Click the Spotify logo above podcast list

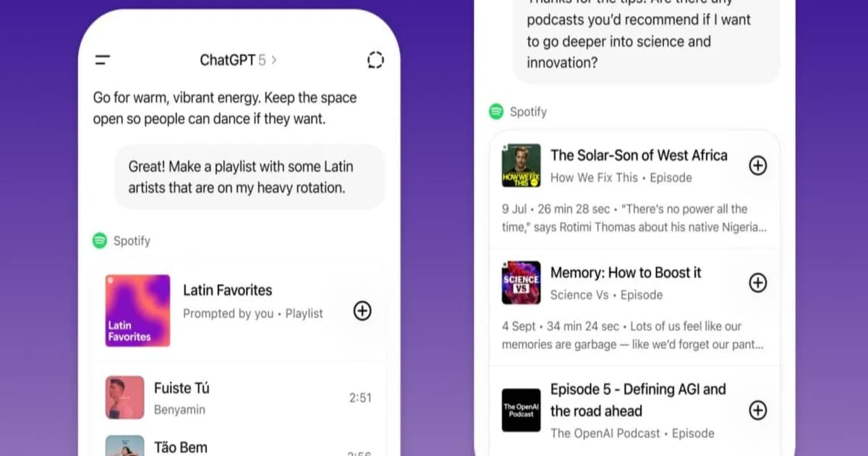pyautogui.click(x=496, y=111)
